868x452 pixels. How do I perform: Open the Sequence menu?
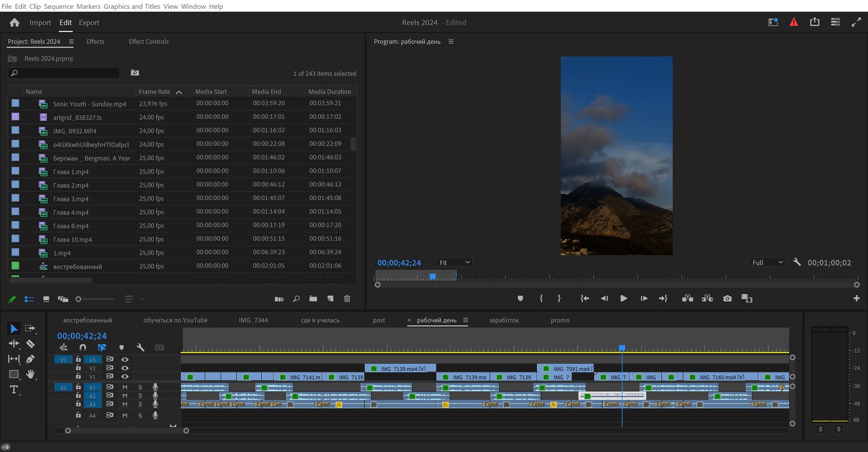(x=58, y=6)
